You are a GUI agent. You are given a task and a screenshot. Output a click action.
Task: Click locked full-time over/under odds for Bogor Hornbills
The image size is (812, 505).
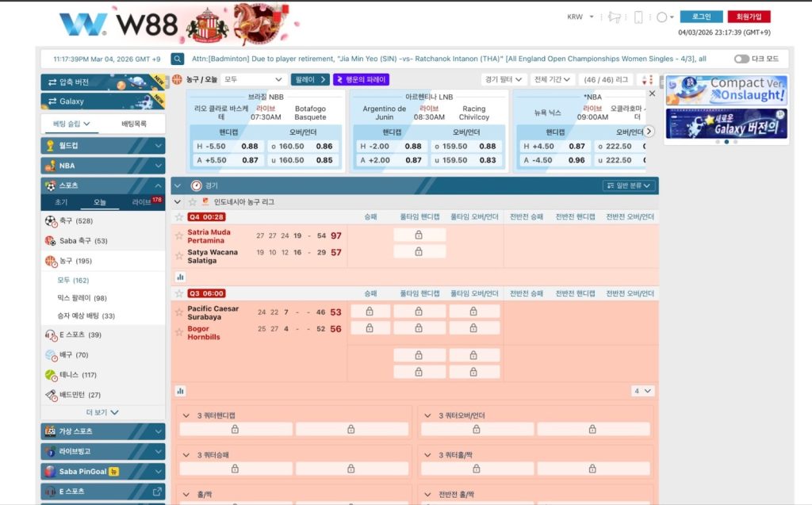pos(474,328)
